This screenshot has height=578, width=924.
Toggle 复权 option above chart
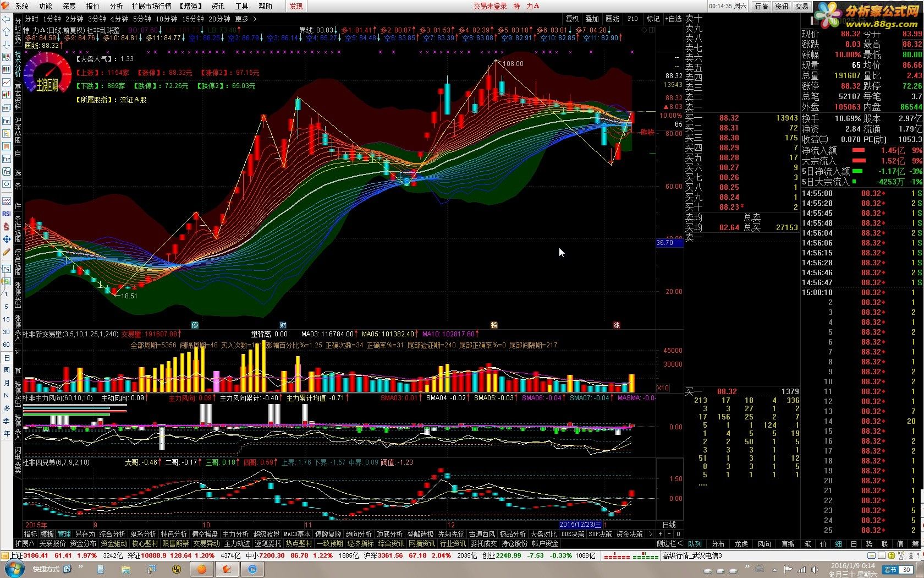pyautogui.click(x=573, y=19)
